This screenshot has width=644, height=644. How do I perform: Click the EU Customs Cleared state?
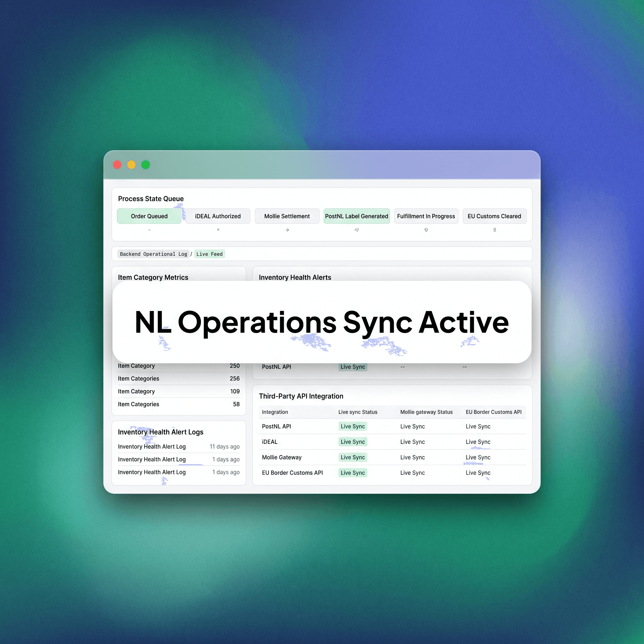click(494, 216)
